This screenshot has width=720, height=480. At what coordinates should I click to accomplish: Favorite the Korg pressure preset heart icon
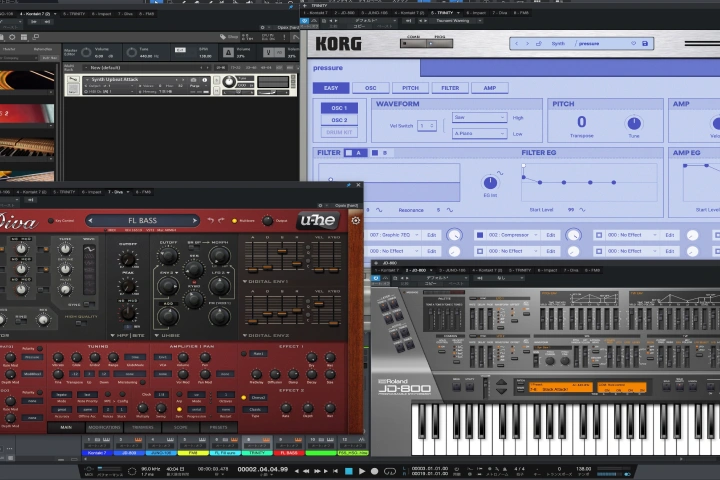[x=634, y=44]
